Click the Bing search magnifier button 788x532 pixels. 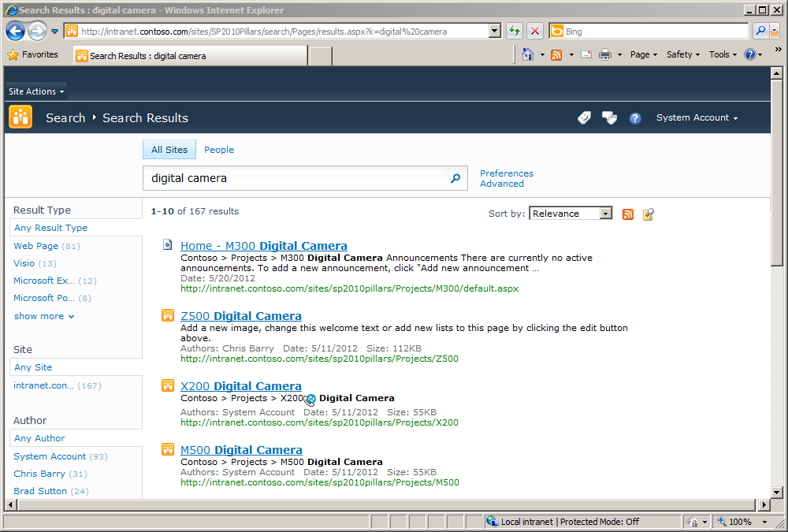pos(760,32)
